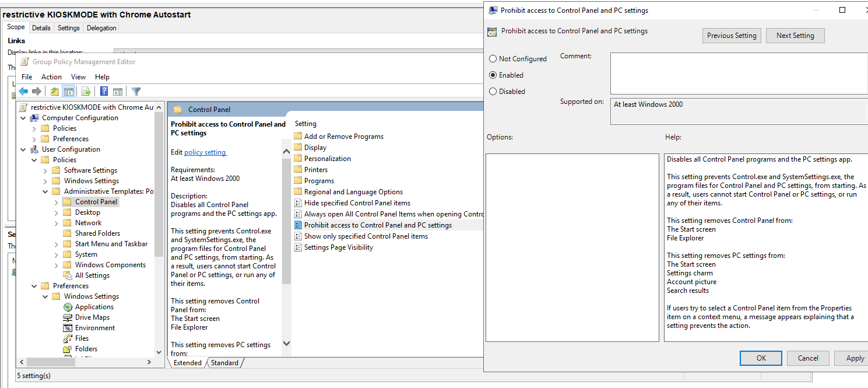Click the blue question mark Help icon
Screen dimensions: 868x388
[104, 91]
